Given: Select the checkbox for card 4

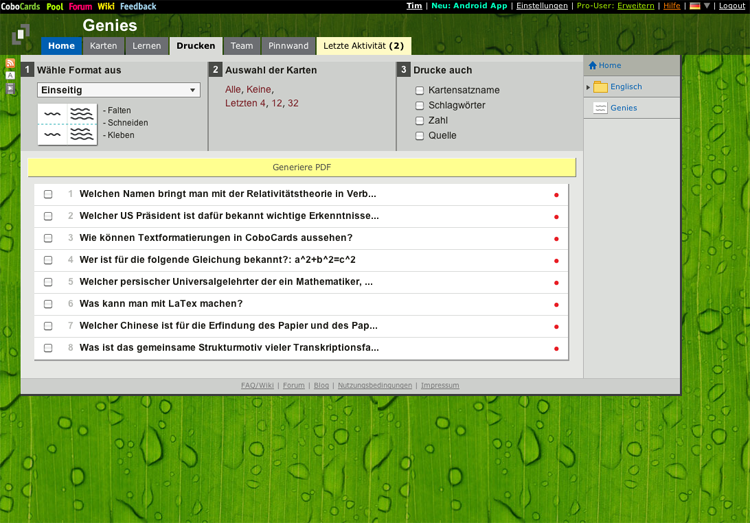Looking at the screenshot, I should pos(48,260).
